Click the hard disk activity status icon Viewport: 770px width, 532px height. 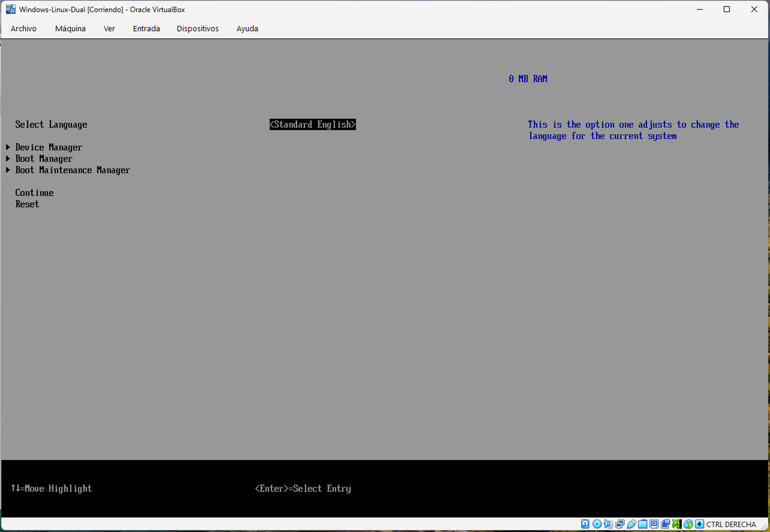[585, 524]
